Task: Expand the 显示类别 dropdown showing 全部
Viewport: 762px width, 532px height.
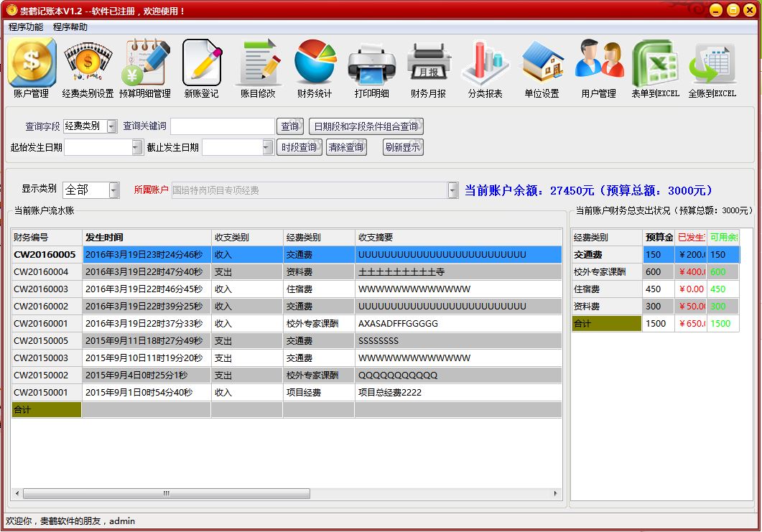Action: click(x=114, y=190)
